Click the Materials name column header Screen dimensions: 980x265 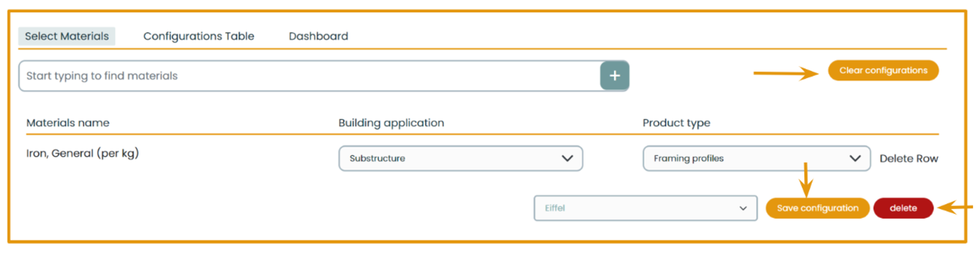tap(68, 123)
